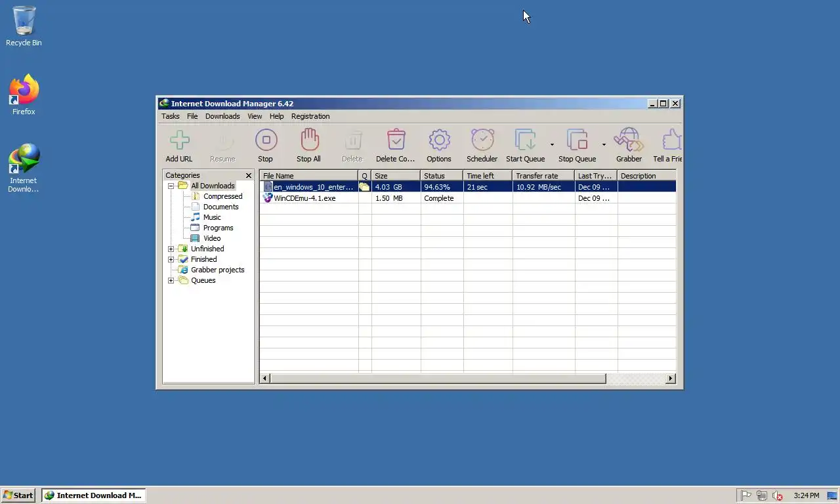Stop the selected download
The height and width of the screenshot is (504, 840).
click(266, 146)
